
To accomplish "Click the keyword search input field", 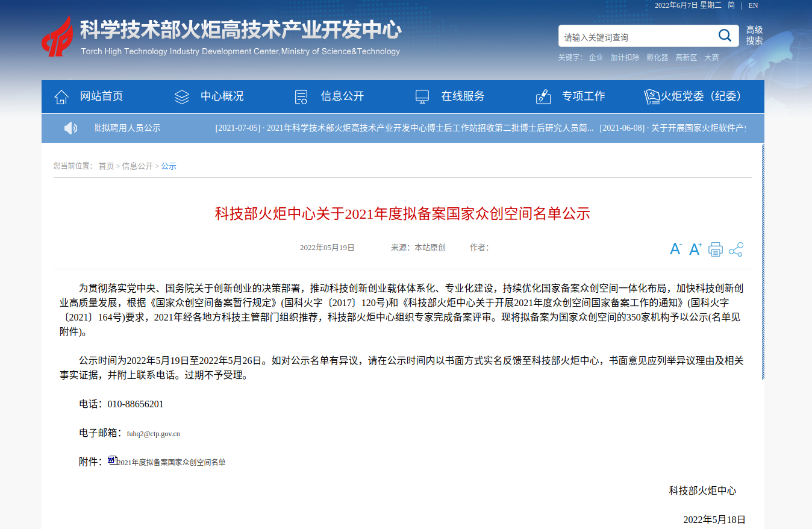I will [x=636, y=37].
